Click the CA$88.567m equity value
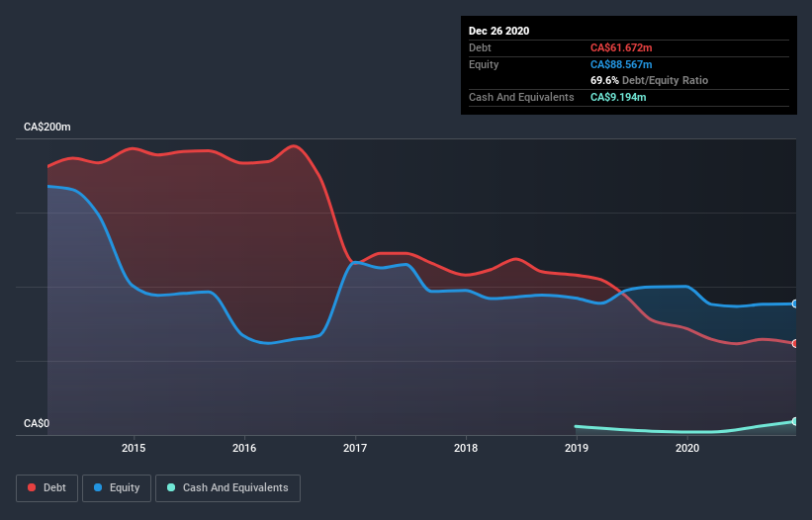812x520 pixels. pyautogui.click(x=621, y=64)
